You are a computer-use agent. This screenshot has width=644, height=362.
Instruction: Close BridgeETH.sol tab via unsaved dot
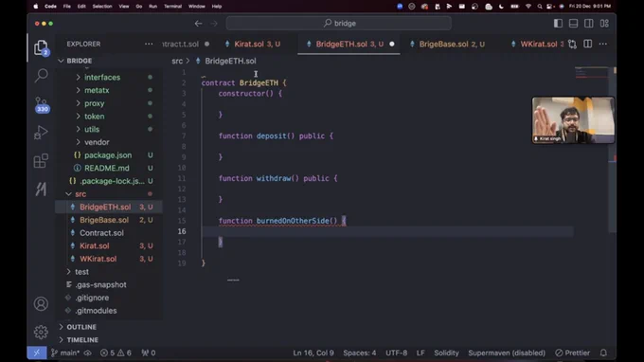click(x=392, y=44)
